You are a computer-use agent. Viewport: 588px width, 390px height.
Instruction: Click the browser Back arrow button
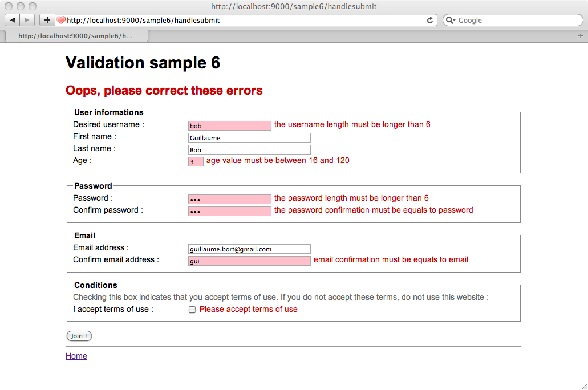point(13,20)
